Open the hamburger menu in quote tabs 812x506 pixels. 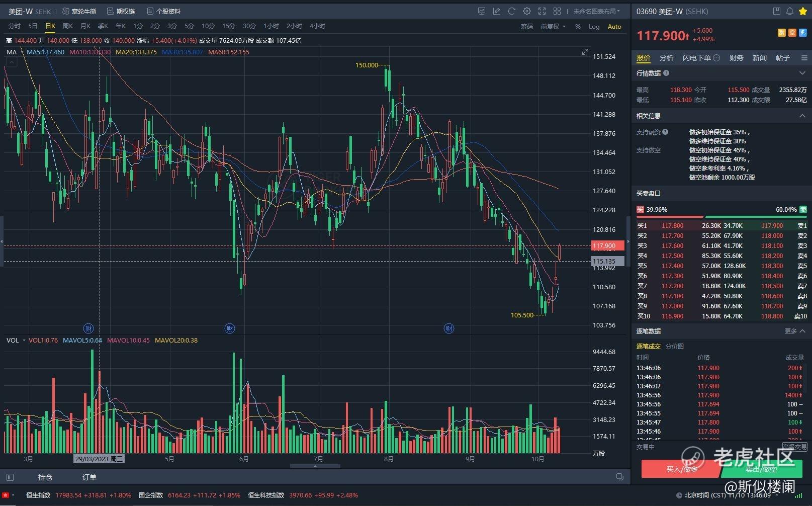coord(804,58)
